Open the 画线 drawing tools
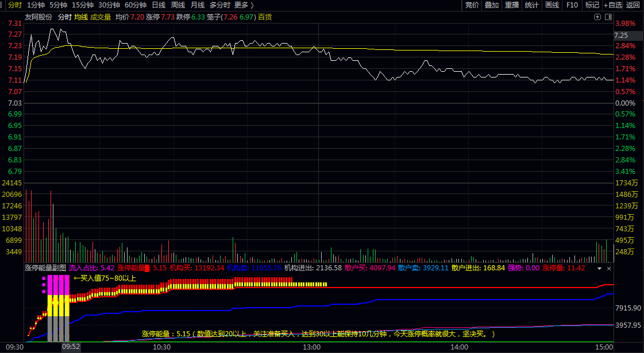 (552, 5)
